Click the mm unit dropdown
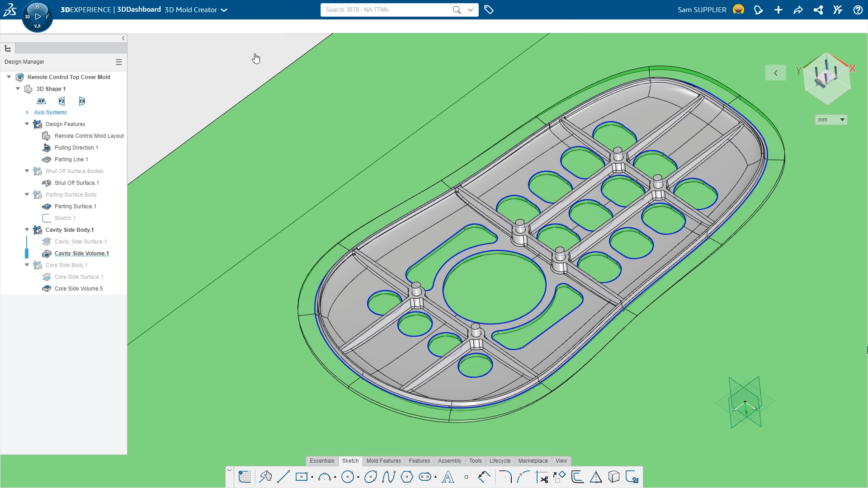This screenshot has height=488, width=868. (x=830, y=120)
